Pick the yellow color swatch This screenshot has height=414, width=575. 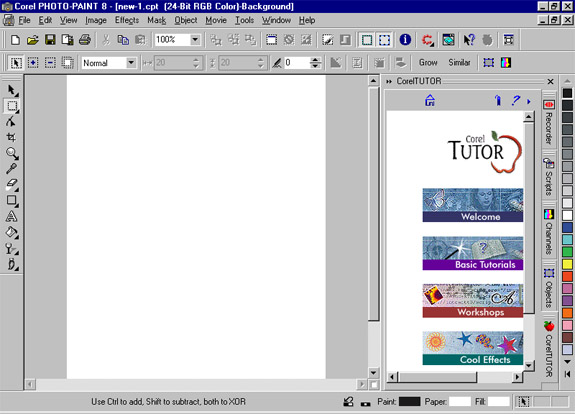tap(567, 264)
